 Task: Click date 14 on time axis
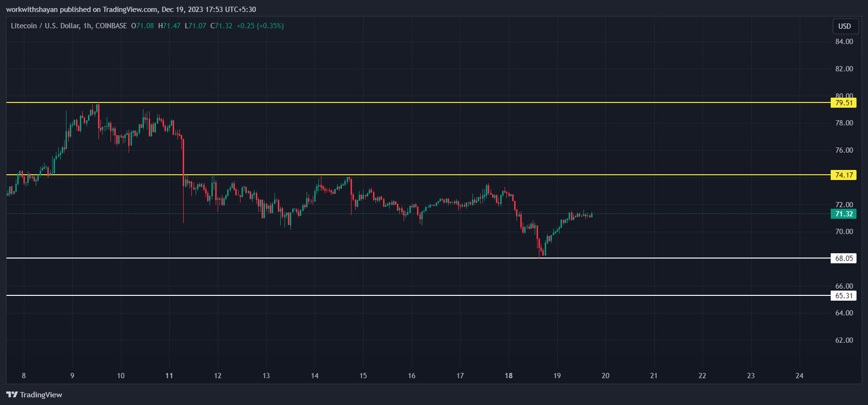(315, 376)
